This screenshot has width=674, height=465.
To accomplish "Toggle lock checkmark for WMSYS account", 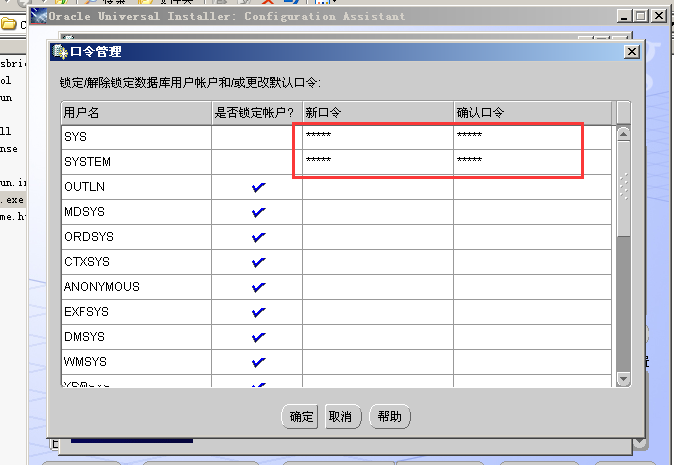I will click(258, 362).
